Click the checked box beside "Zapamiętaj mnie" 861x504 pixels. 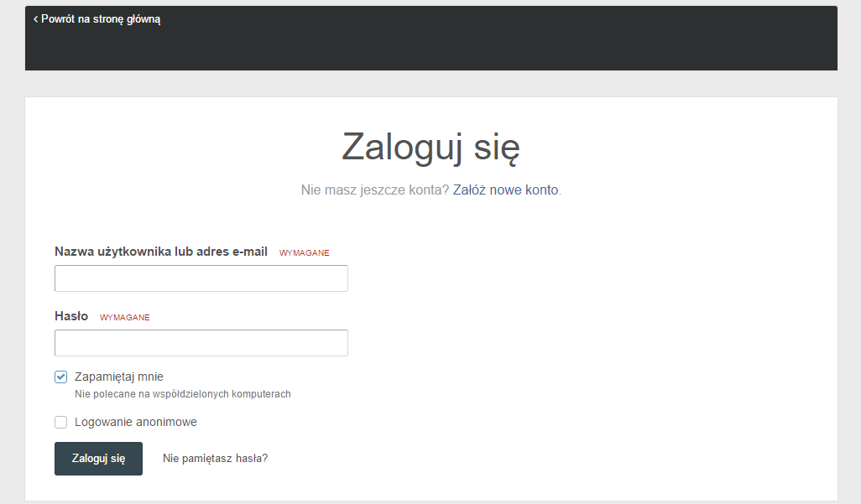60,377
